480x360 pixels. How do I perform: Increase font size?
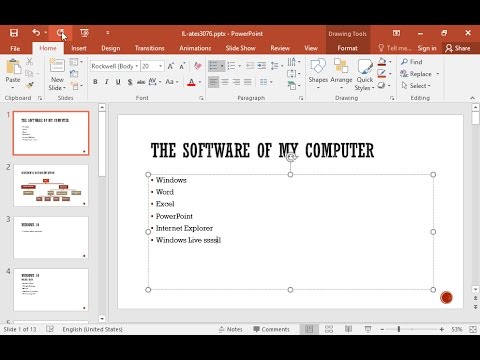171,66
